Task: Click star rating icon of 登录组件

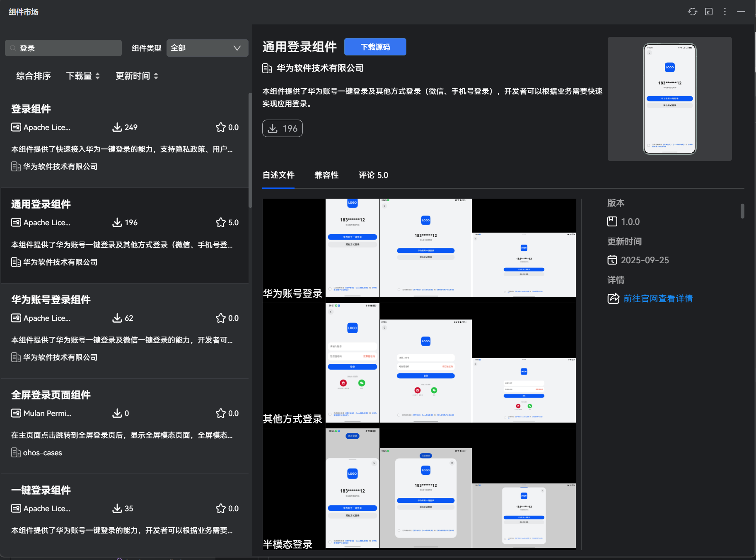Action: click(220, 127)
